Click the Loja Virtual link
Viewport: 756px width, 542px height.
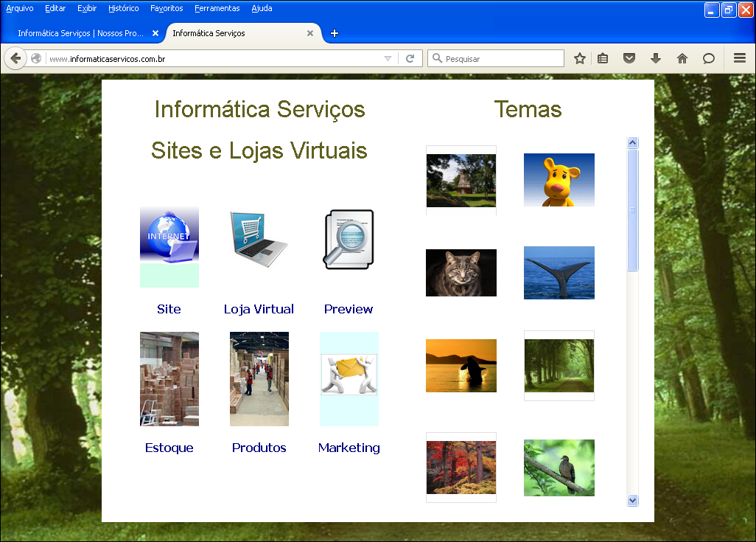(259, 309)
